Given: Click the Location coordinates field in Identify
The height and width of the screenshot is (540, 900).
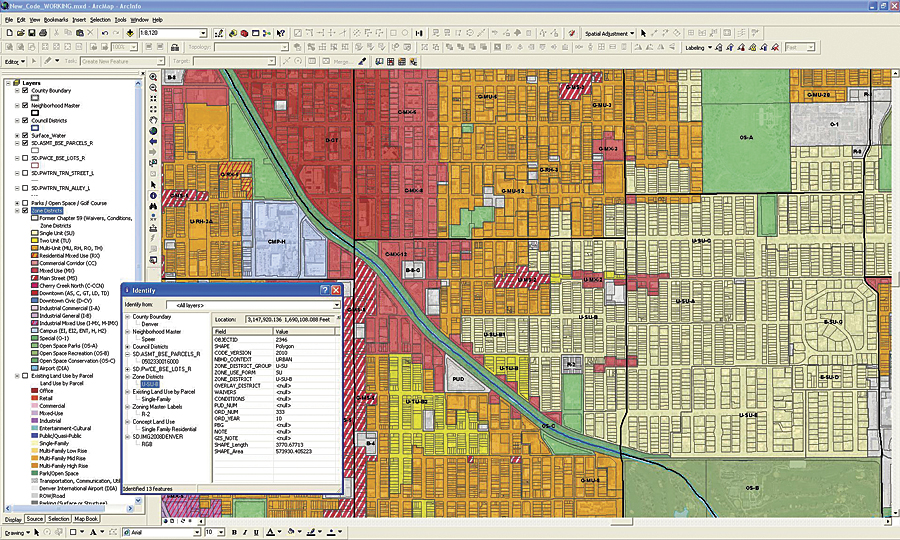Looking at the screenshot, I should pyautogui.click(x=290, y=319).
